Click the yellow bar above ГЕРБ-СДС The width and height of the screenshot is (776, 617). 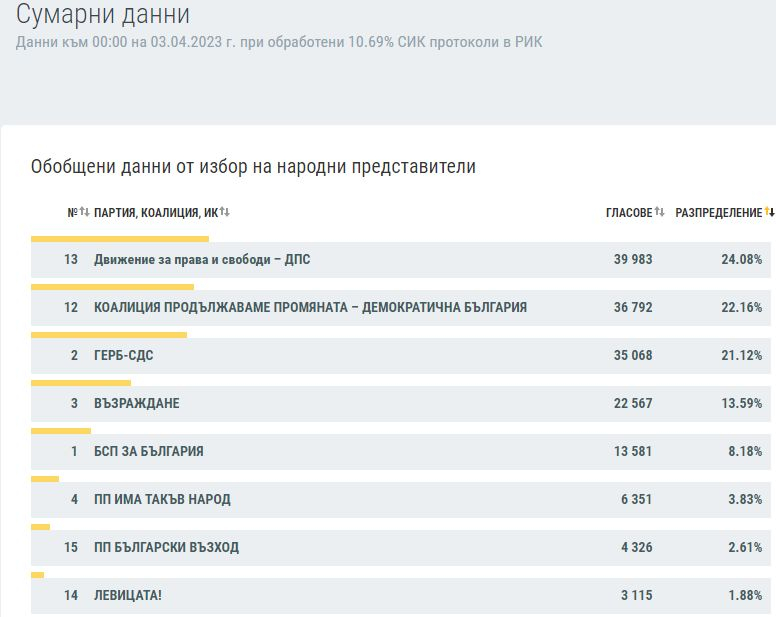pos(109,335)
